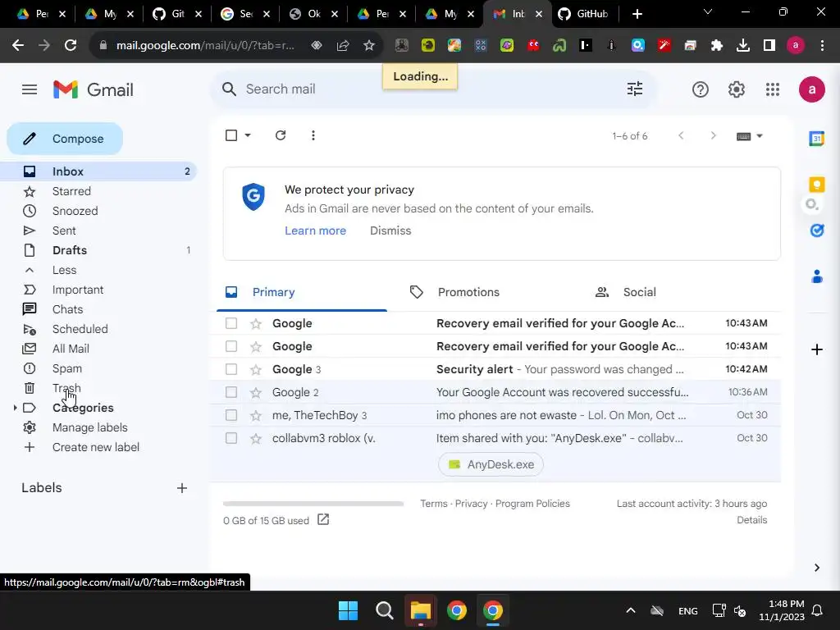Open Chrome three-dot menu
The height and width of the screenshot is (630, 840).
(822, 46)
